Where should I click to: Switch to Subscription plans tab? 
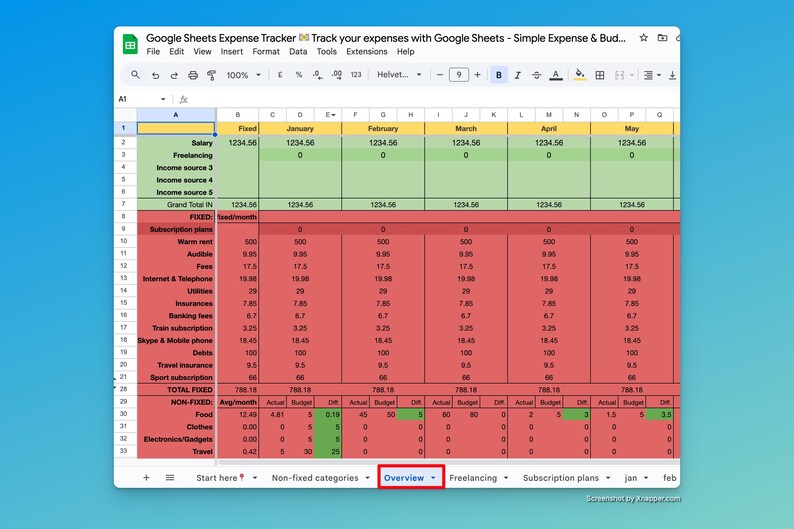tap(561, 477)
